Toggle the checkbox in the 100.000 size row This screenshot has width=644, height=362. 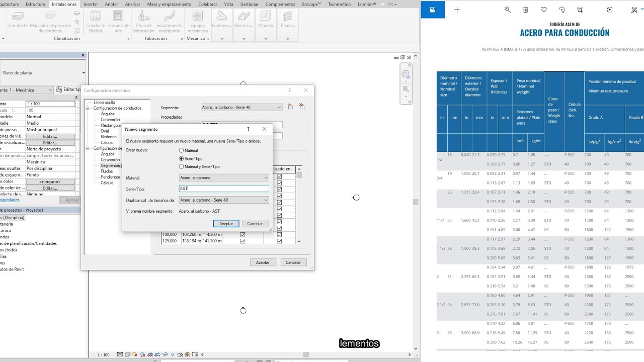[243, 234]
